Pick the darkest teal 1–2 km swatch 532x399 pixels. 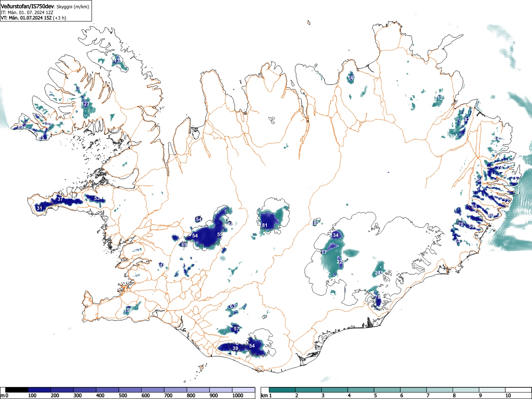282,390
